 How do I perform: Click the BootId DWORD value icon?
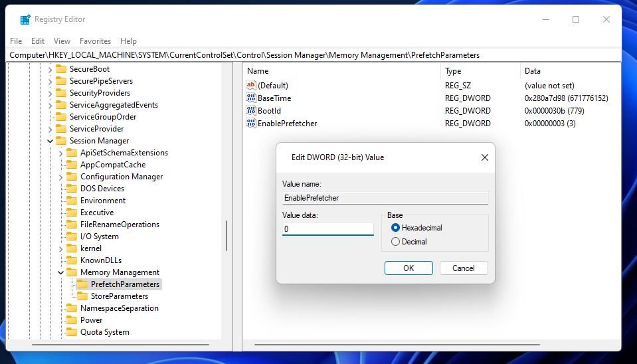point(251,110)
